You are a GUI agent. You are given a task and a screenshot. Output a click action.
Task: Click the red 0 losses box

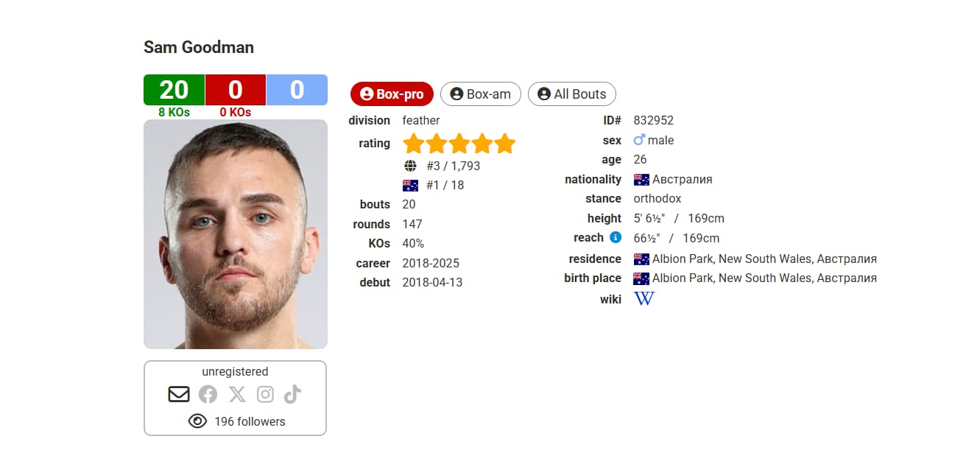(235, 90)
